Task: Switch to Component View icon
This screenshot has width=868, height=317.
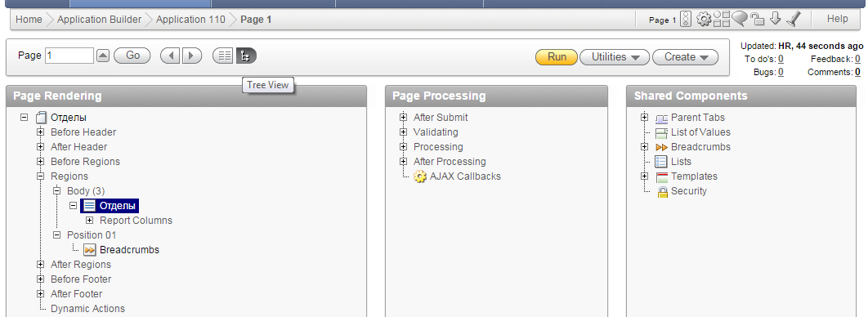Action: [224, 56]
